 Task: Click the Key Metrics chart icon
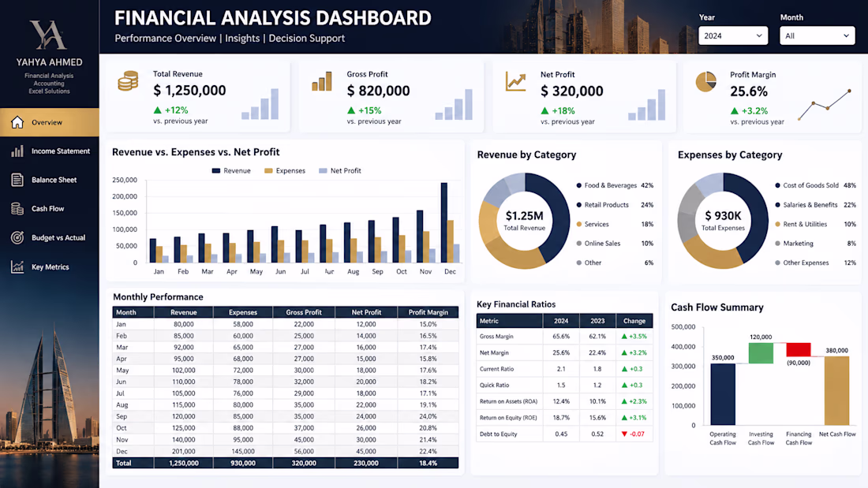coord(17,266)
